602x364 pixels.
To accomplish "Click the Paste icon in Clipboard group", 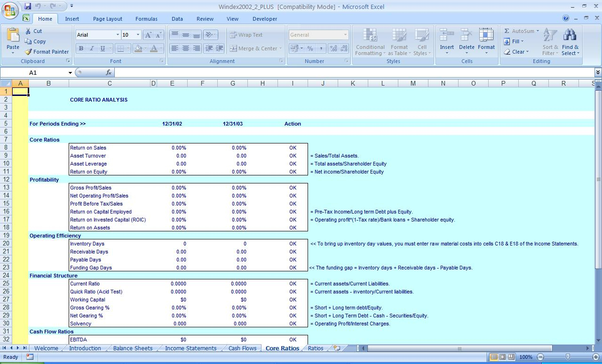I will pyautogui.click(x=13, y=36).
